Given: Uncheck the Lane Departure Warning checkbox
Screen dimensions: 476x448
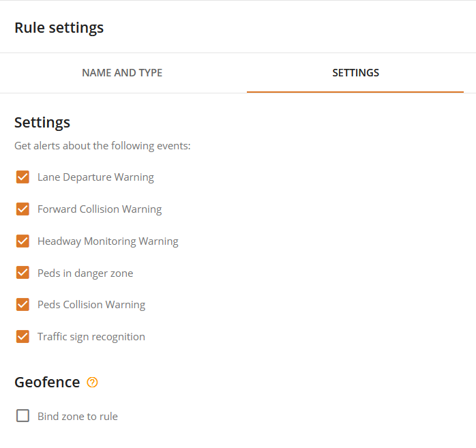Looking at the screenshot, I should click(23, 177).
